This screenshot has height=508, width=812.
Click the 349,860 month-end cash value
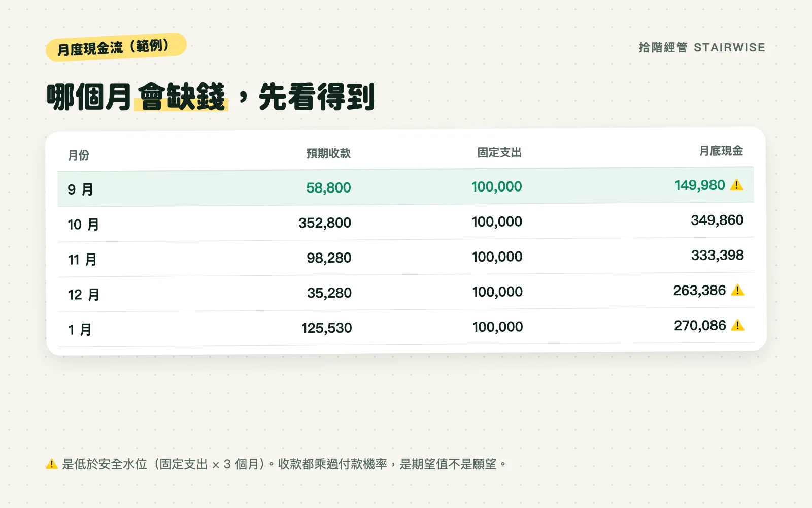(x=717, y=220)
